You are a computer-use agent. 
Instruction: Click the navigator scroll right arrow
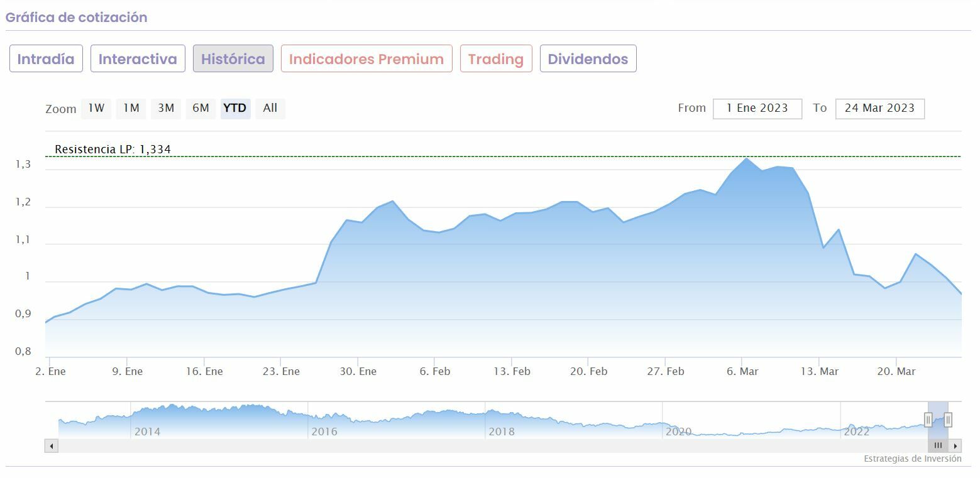955,446
